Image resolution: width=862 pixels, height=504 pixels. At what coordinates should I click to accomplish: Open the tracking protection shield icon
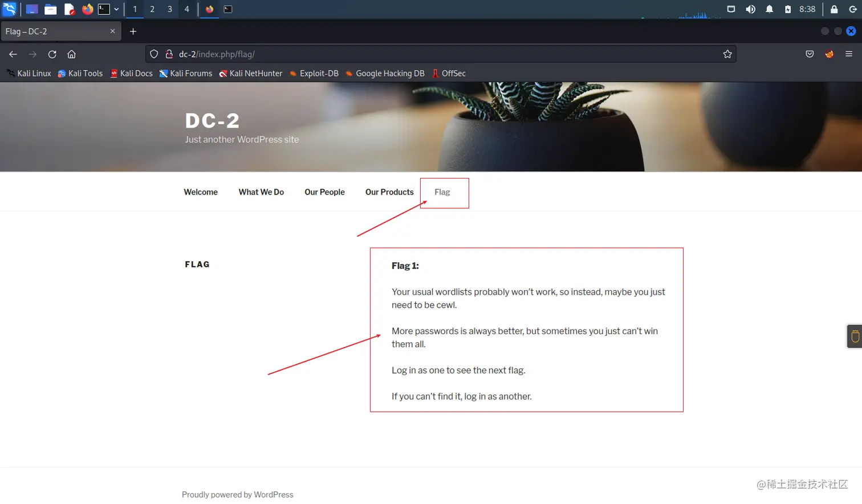154,54
